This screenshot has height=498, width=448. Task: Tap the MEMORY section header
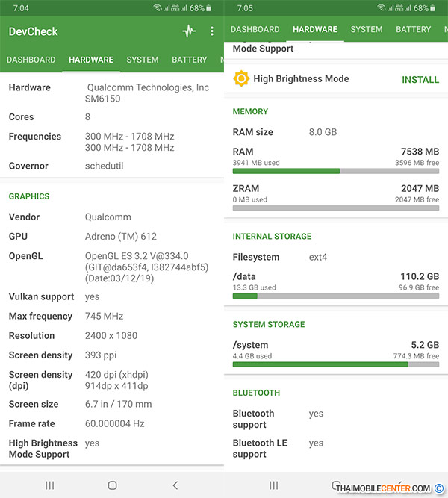tap(250, 111)
